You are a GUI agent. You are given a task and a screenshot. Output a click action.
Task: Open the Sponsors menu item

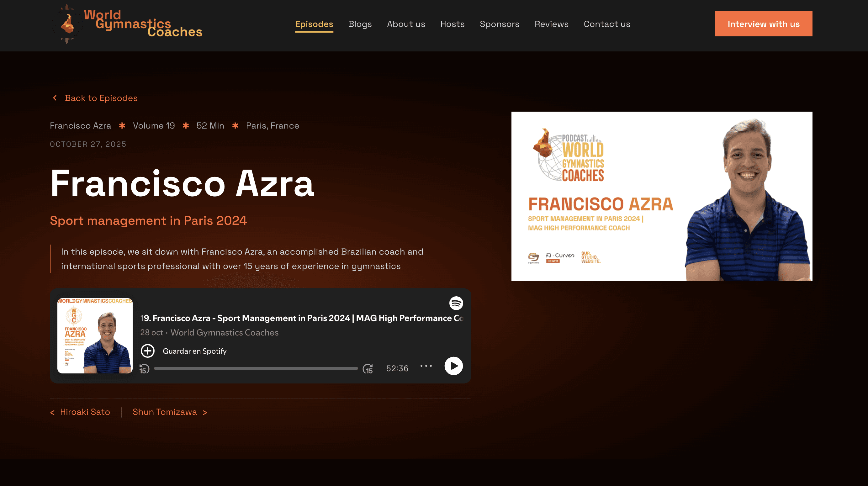pos(499,24)
